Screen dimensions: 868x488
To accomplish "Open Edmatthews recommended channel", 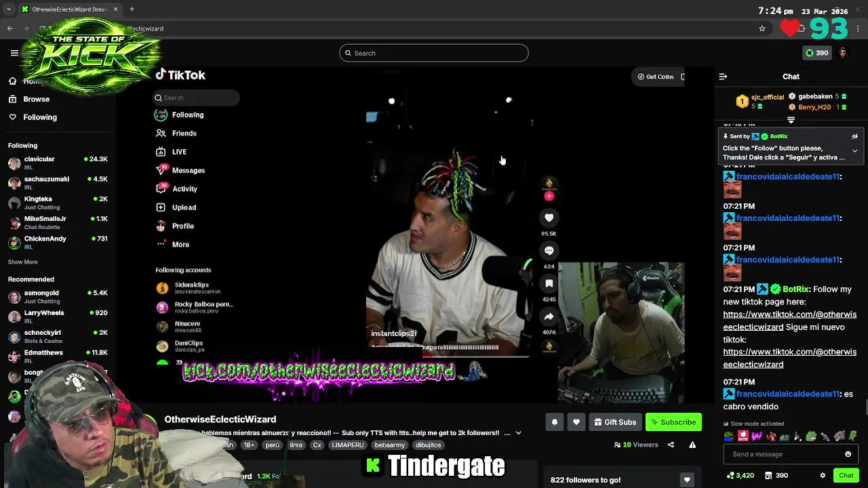I will point(58,356).
